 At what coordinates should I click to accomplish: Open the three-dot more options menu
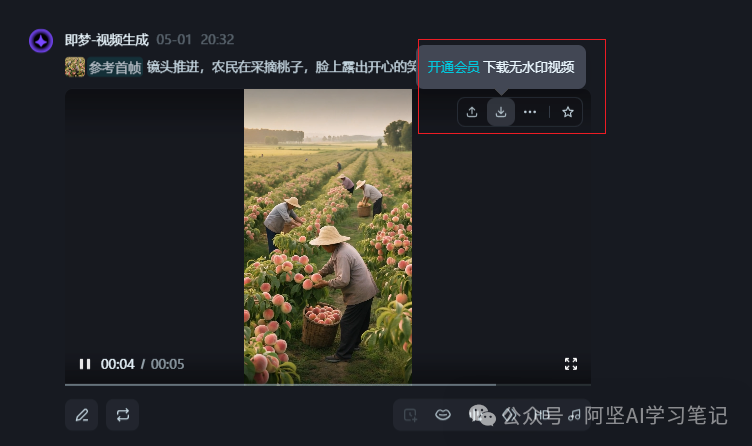[x=529, y=112]
